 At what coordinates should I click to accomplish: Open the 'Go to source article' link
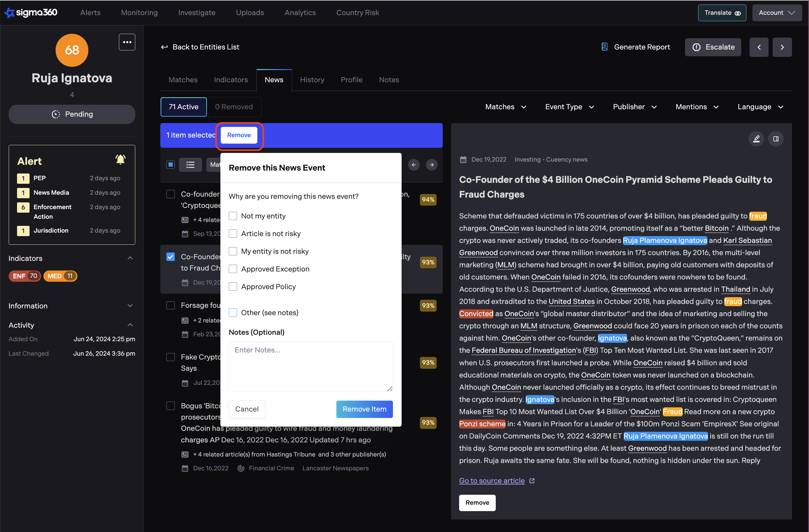(492, 481)
